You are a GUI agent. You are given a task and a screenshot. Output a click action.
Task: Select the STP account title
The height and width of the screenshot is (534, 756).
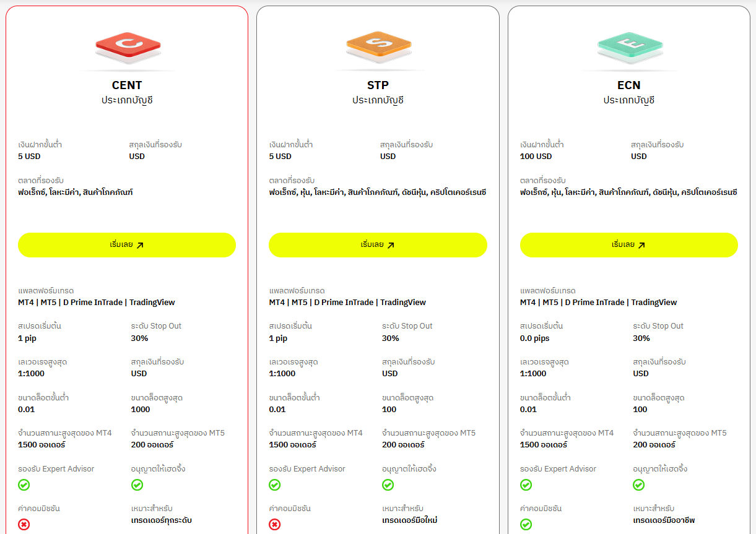coord(378,85)
